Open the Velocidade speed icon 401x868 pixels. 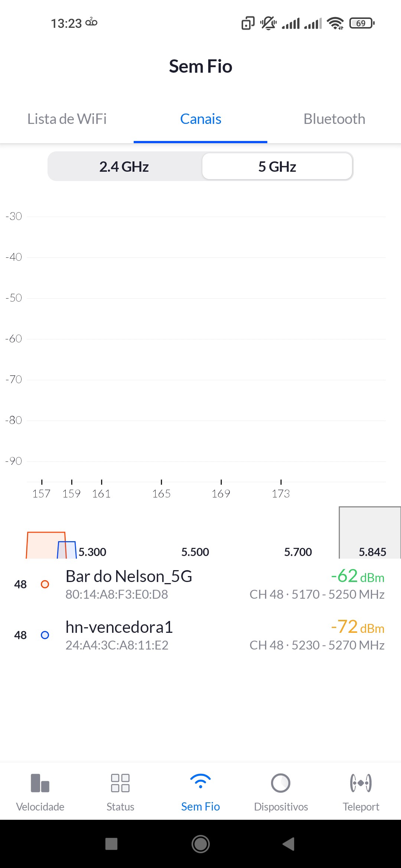[40, 783]
